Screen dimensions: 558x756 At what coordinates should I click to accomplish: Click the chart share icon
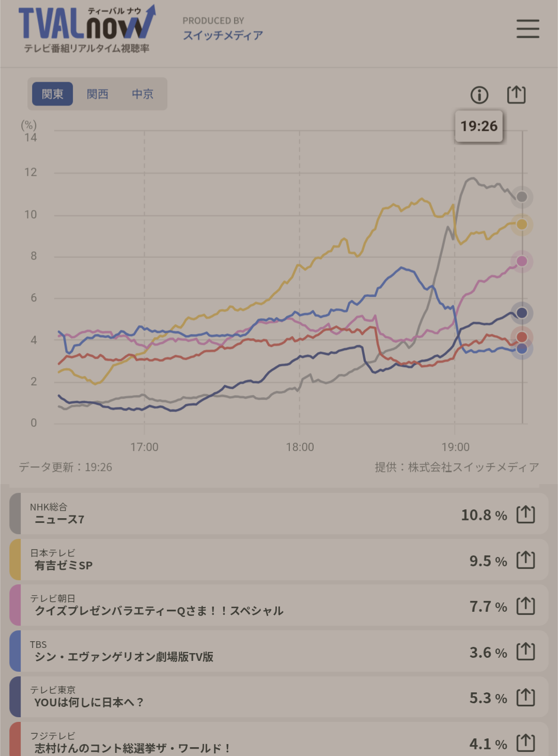click(x=516, y=95)
